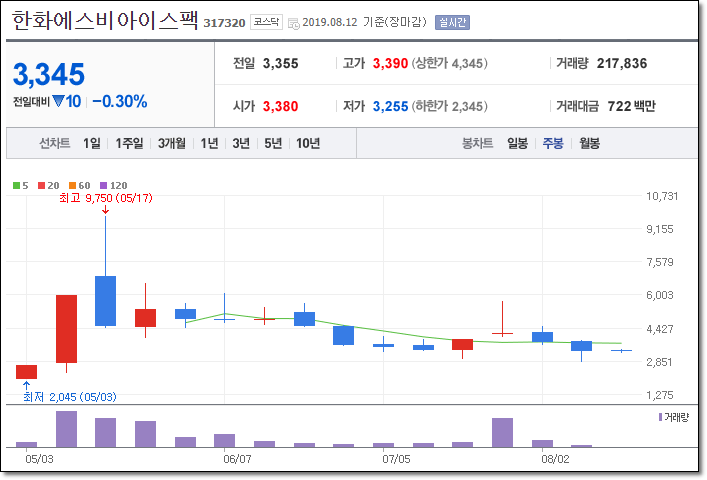
Task: Click the 6,003 price axis label
Action: 660,295
